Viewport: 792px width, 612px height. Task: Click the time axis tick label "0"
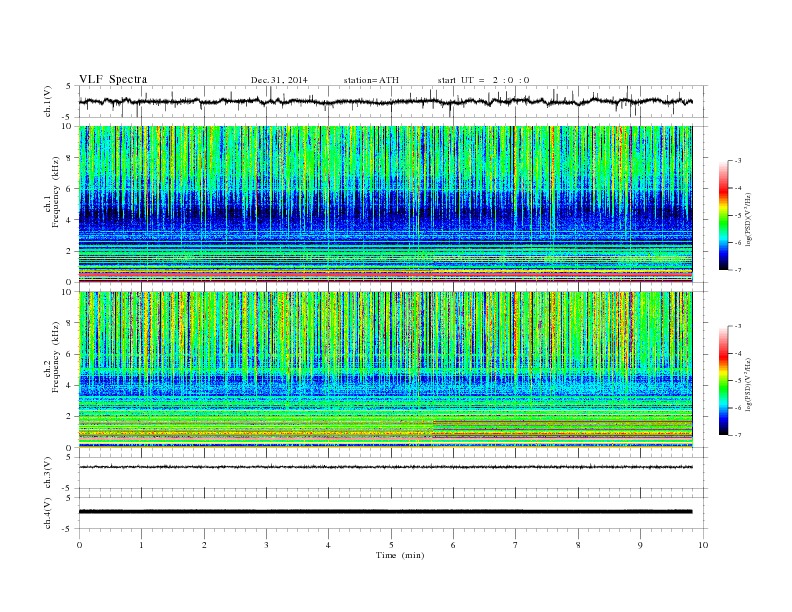[x=79, y=545]
